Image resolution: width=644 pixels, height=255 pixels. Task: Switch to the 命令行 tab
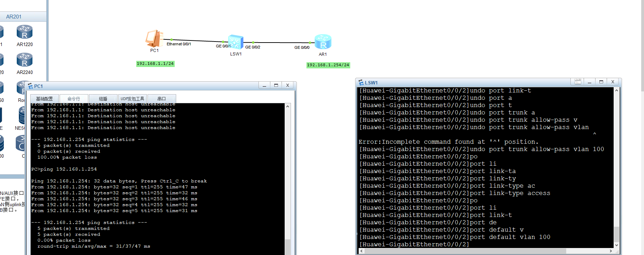[x=74, y=99]
